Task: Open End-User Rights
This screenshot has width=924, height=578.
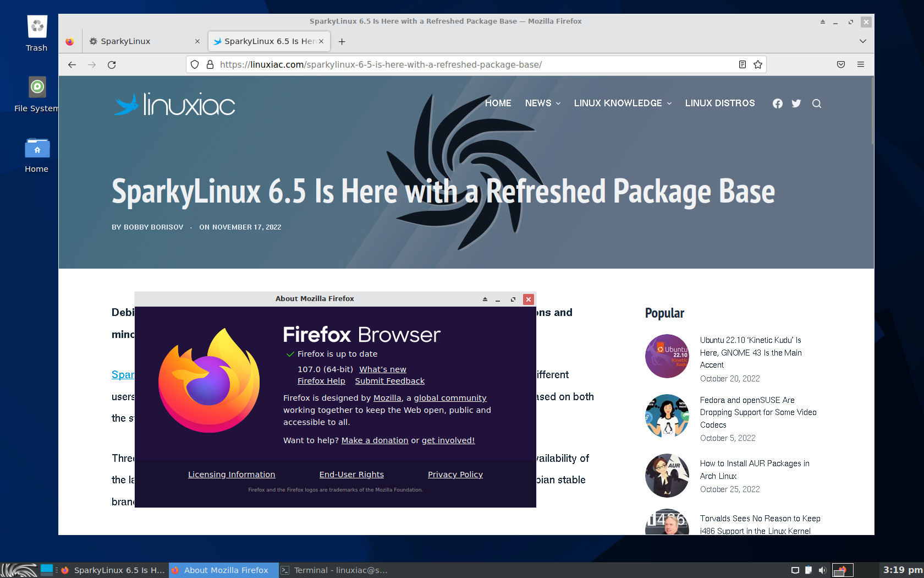Action: (351, 475)
